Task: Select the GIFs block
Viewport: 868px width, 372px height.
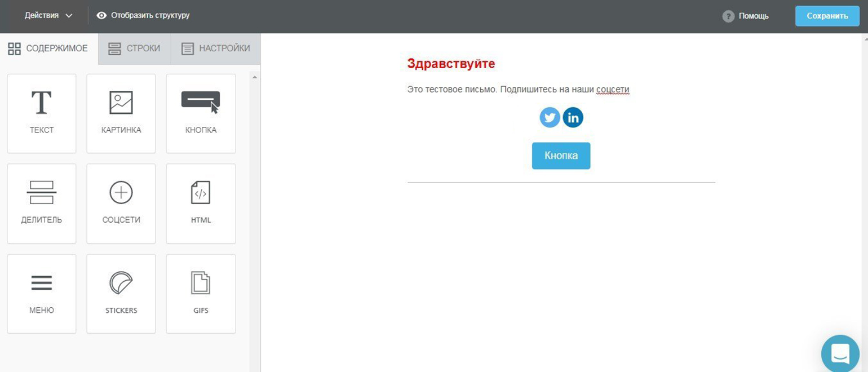Action: coord(201,294)
